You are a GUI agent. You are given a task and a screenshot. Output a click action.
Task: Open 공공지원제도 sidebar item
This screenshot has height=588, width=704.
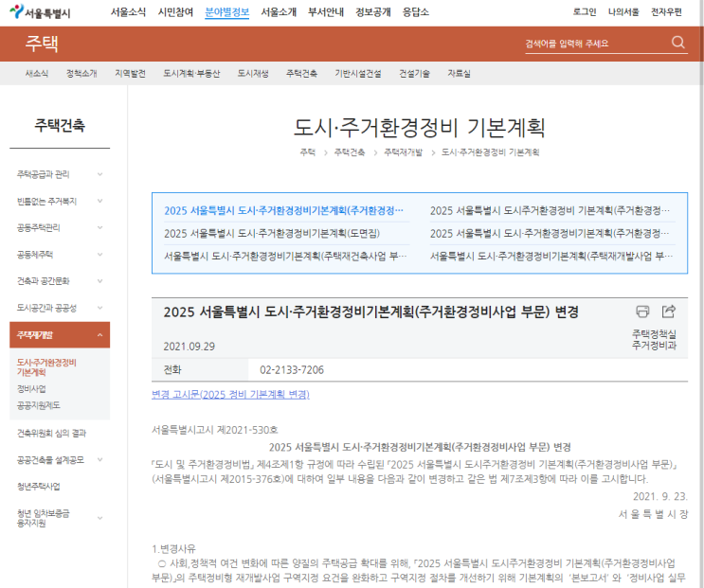[39, 405]
